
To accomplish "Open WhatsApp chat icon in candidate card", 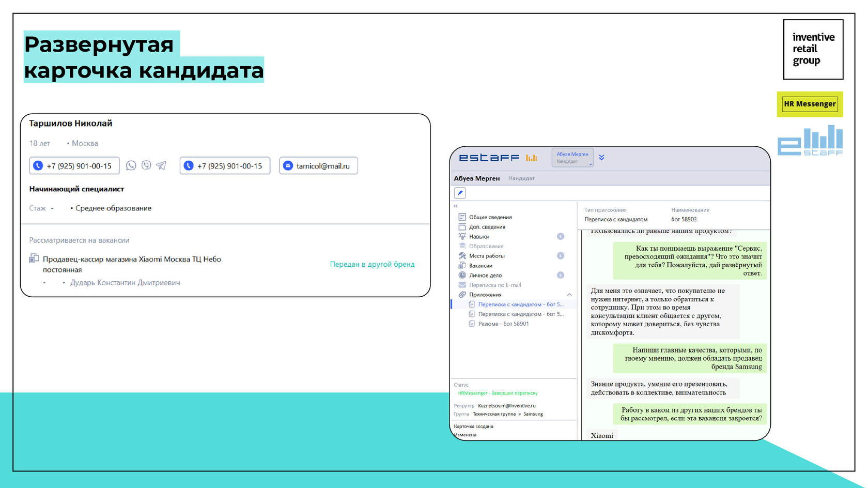I will (131, 165).
